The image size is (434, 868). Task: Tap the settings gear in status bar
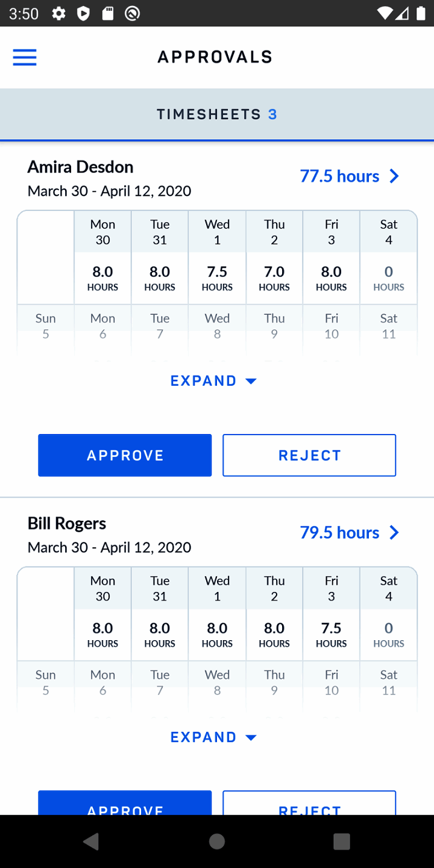[x=58, y=13]
